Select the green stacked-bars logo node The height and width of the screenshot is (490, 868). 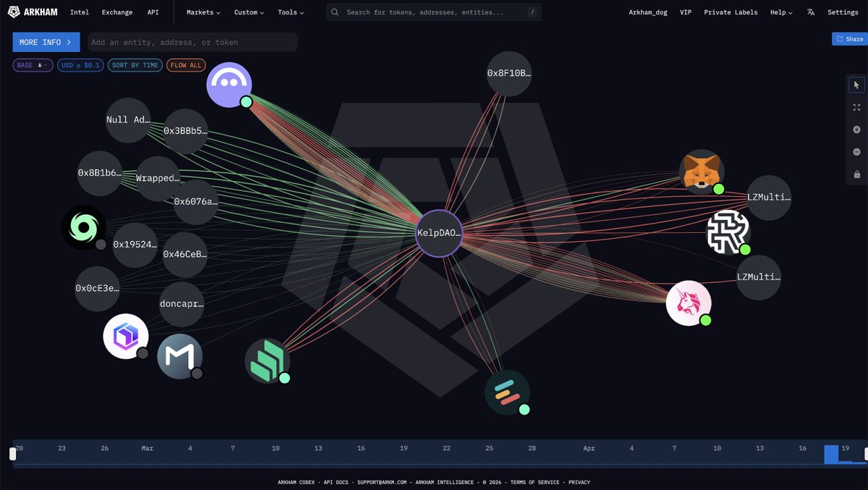tap(268, 360)
